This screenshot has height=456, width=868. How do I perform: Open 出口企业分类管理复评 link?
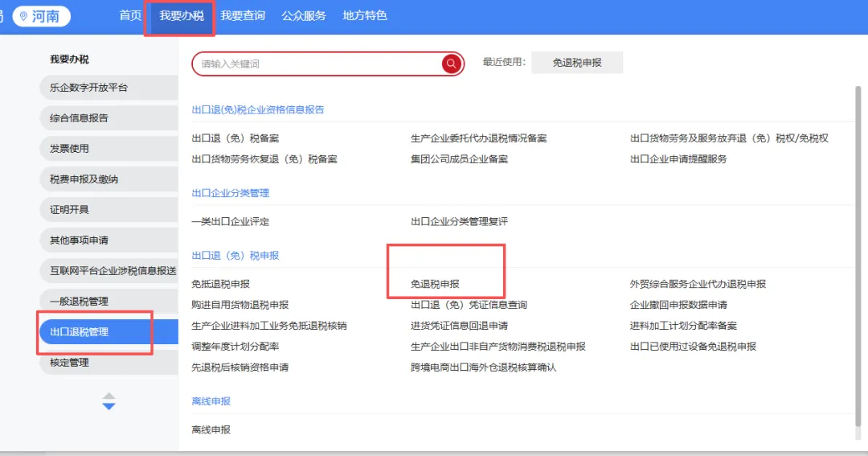pos(460,222)
